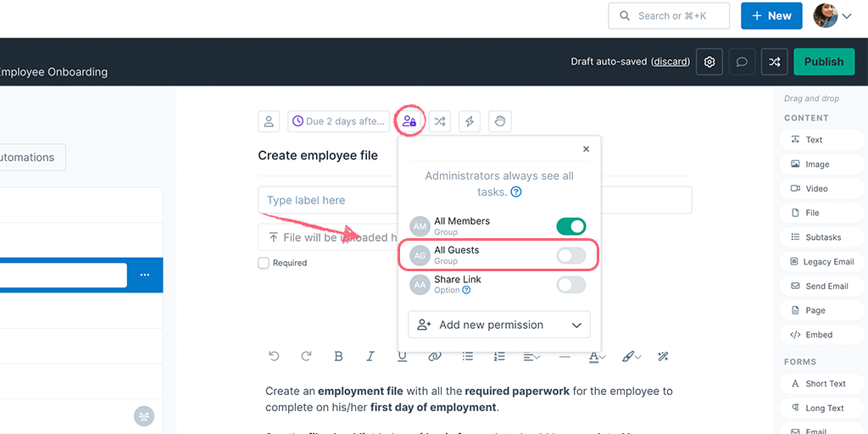868x434 pixels.
Task: Open the text color dropdown
Action: (597, 357)
